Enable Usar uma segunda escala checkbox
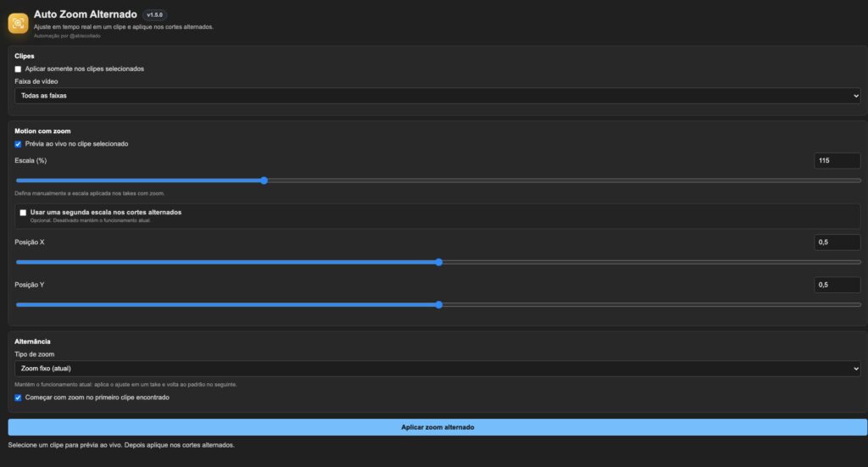This screenshot has width=868, height=467. coord(23,213)
